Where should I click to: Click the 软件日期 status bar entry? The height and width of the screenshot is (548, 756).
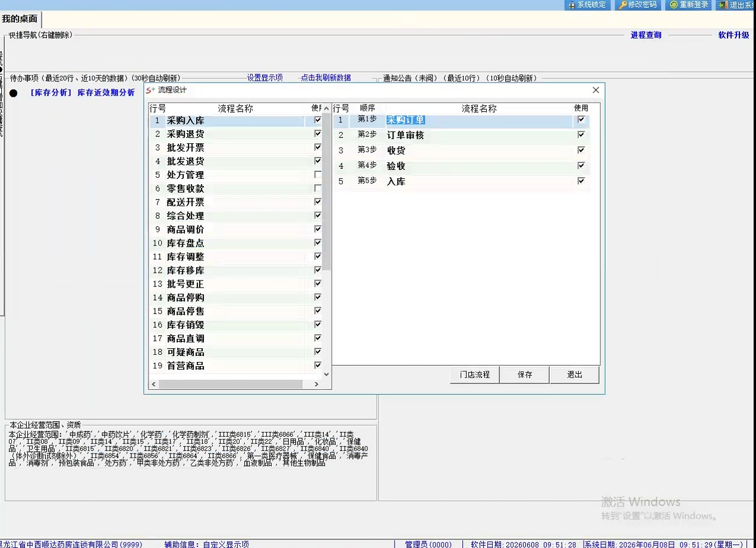click(x=523, y=544)
